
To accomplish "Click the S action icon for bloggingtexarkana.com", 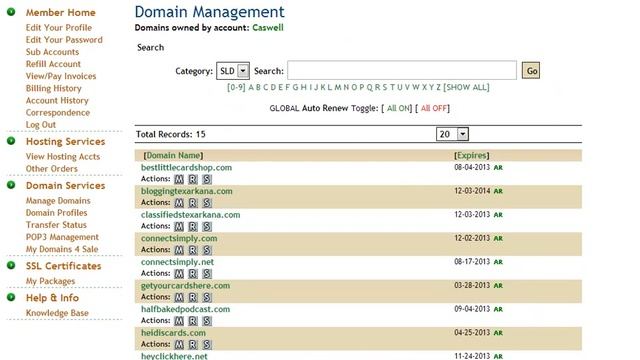I will (207, 203).
